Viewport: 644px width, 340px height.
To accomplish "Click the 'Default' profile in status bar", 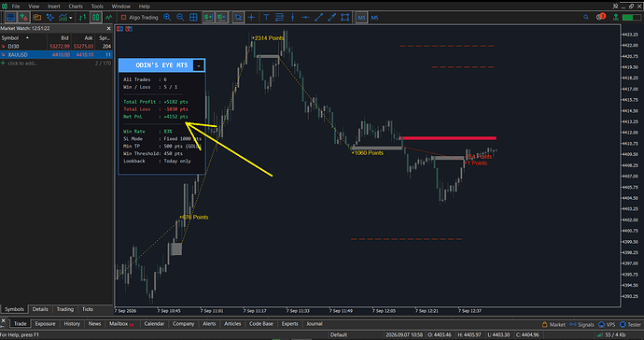I will (339, 334).
